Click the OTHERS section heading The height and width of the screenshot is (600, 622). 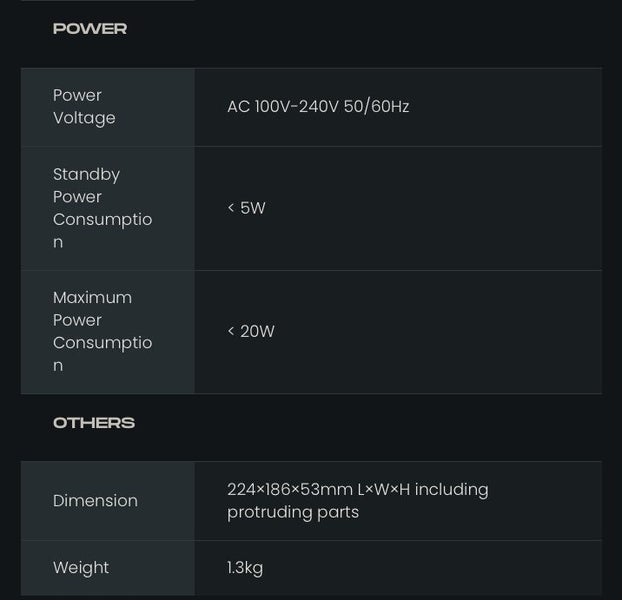[x=94, y=423]
